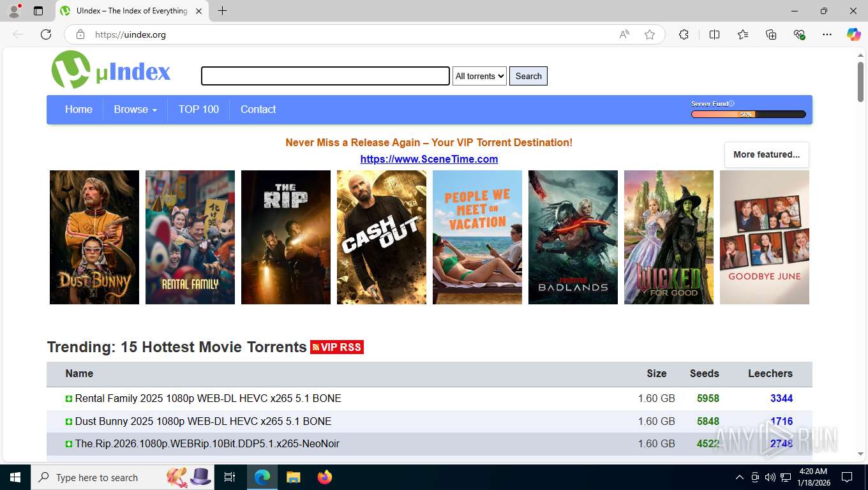Click the Size column header
Screen dimensions: 868x490
pos(656,374)
